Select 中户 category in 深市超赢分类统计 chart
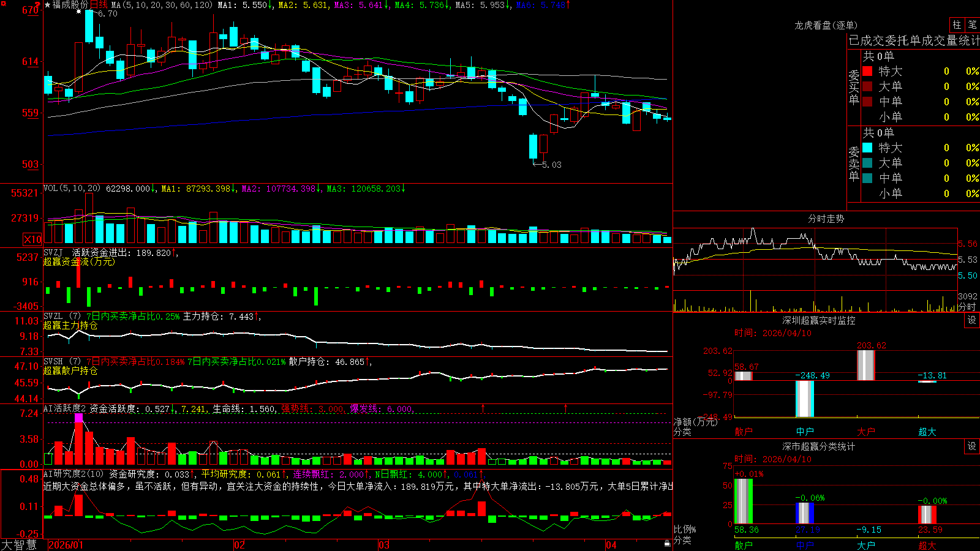This screenshot has width=980, height=551. click(x=805, y=545)
